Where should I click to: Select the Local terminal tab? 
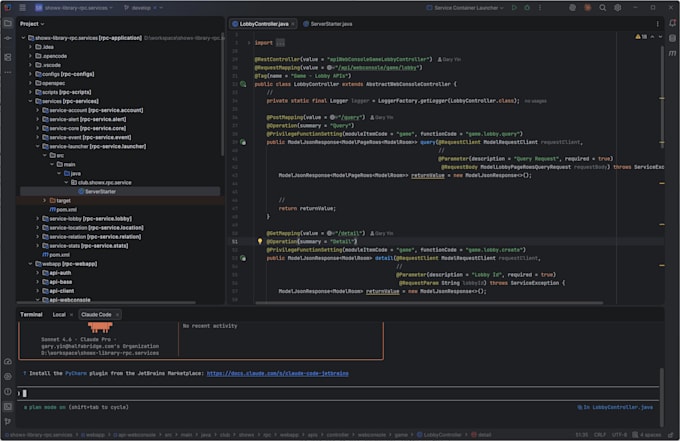click(59, 314)
